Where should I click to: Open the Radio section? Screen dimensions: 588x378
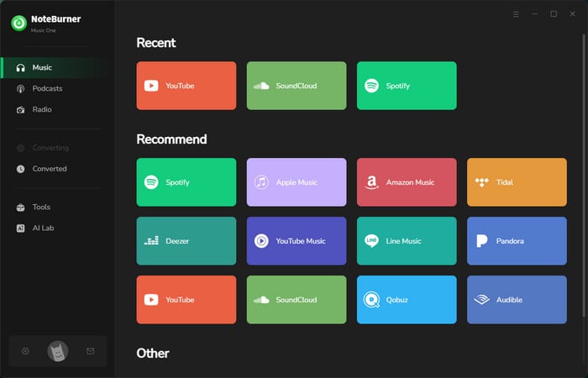(x=42, y=109)
